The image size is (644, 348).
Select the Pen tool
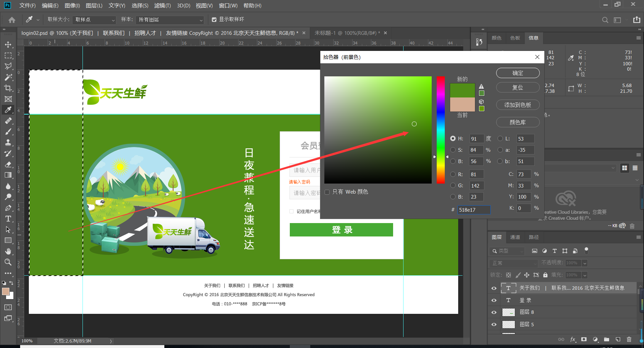tap(8, 208)
